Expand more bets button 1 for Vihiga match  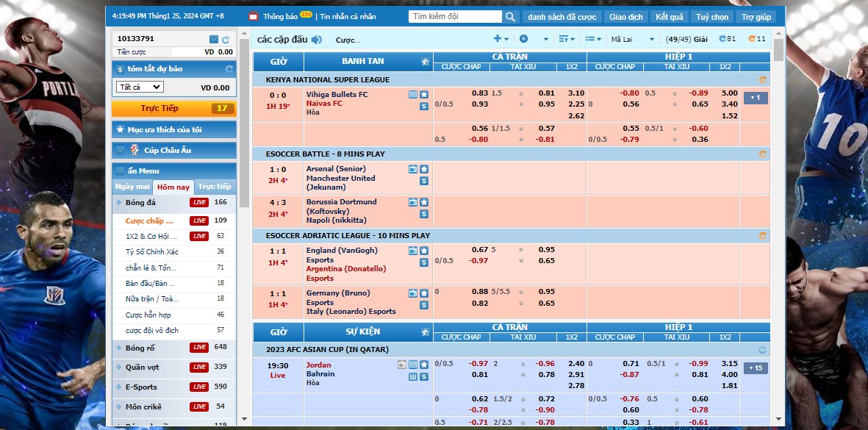pos(756,98)
